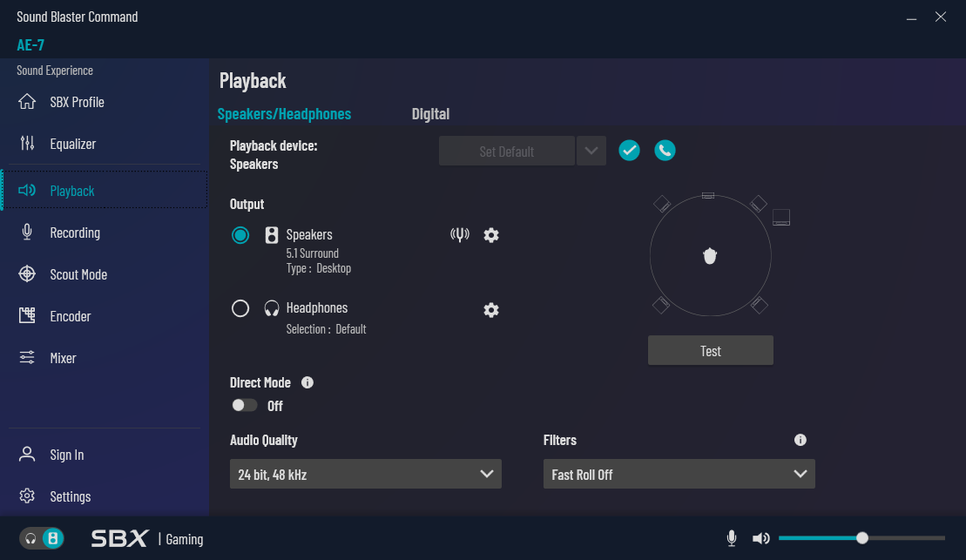
Task: Expand the Set Default dropdown arrow
Action: pyautogui.click(x=591, y=151)
